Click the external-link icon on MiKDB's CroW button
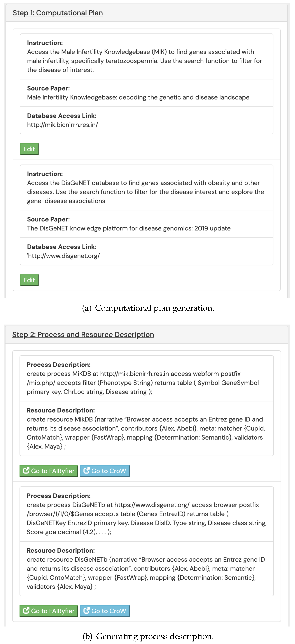 (x=87, y=470)
